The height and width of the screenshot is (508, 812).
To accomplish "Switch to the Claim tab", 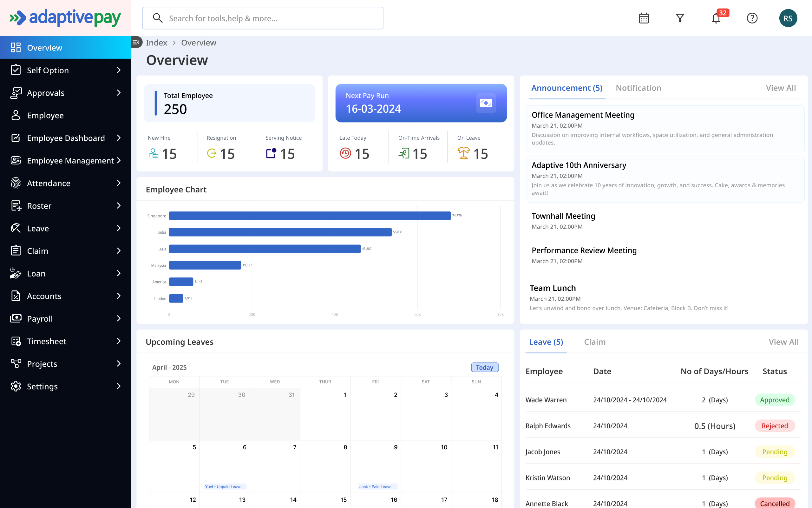I will 595,342.
